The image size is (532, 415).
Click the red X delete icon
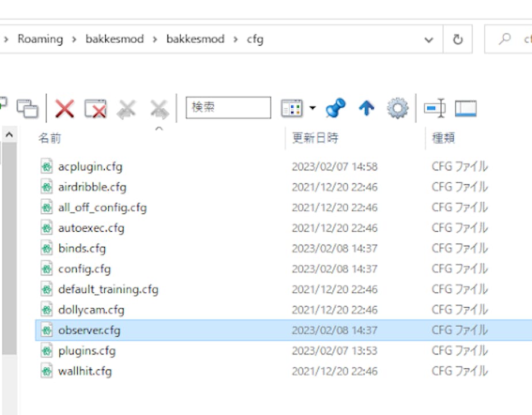tap(64, 108)
